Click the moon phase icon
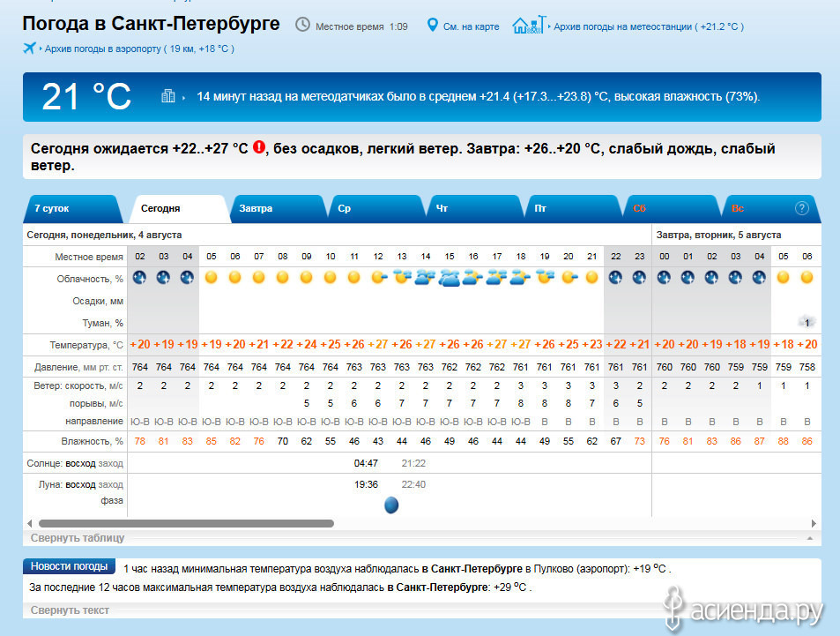Screen dimensions: 840x636 coord(391,505)
